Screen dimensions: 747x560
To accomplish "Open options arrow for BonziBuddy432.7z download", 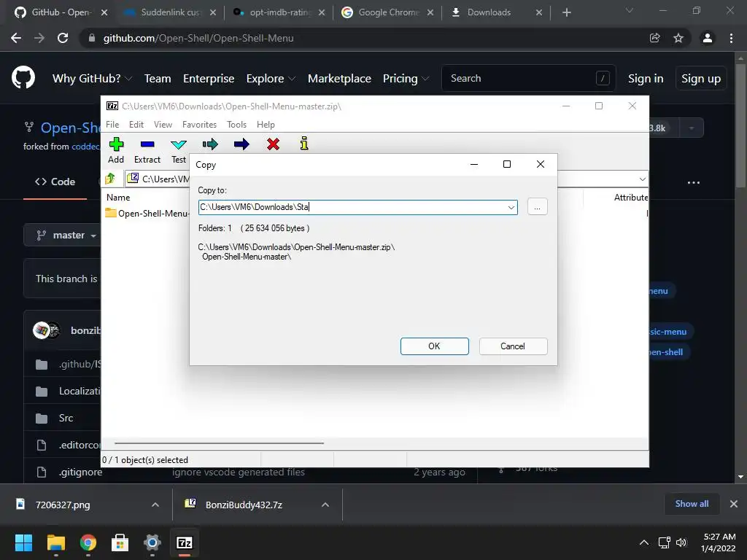I will click(325, 505).
